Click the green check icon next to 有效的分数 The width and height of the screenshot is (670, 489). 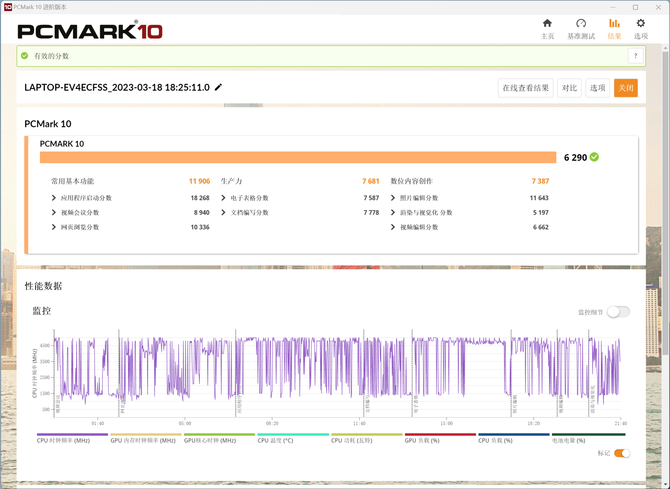click(24, 56)
